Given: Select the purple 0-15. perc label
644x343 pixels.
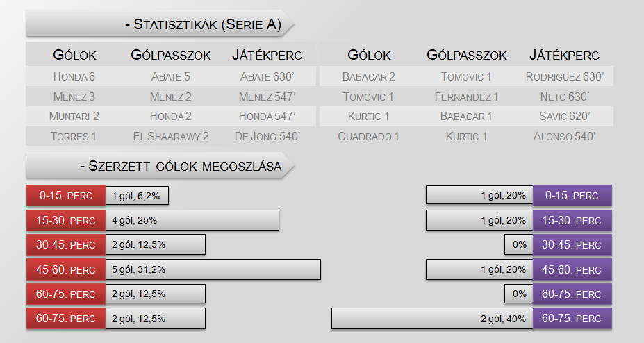Looking at the screenshot, I should click(572, 195).
